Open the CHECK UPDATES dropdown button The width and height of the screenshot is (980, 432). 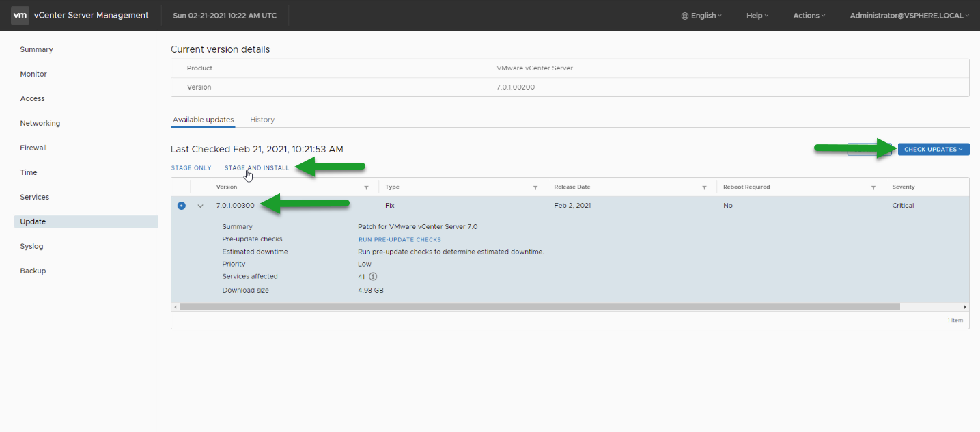(934, 150)
